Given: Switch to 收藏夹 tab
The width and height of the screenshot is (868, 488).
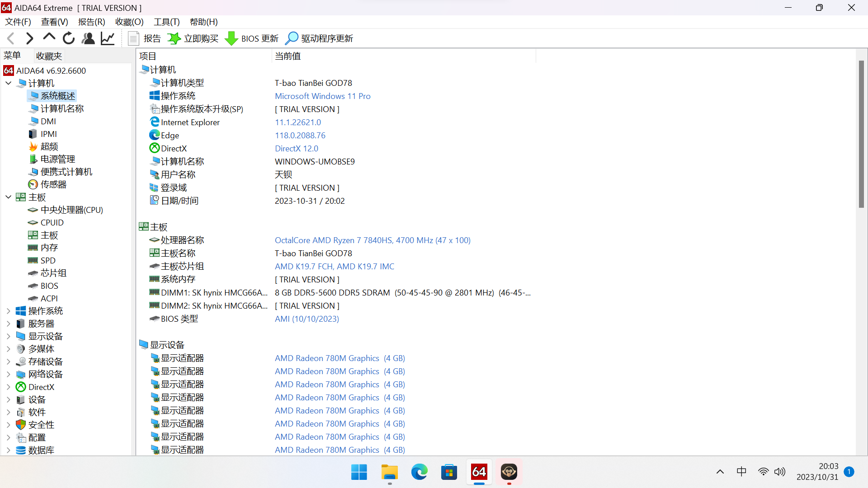Looking at the screenshot, I should (49, 56).
